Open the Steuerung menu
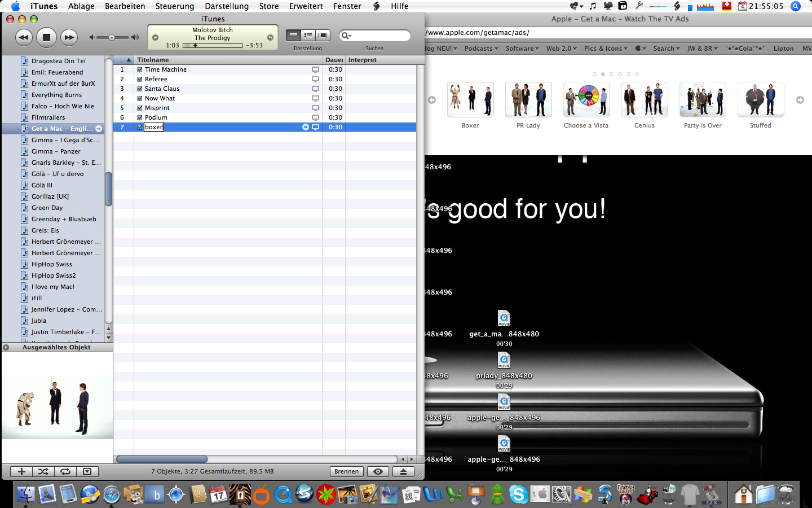This screenshot has width=812, height=508. click(174, 6)
